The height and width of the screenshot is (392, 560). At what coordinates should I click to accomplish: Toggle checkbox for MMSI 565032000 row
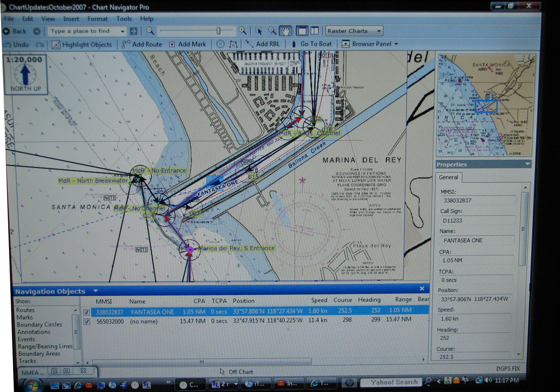click(87, 322)
